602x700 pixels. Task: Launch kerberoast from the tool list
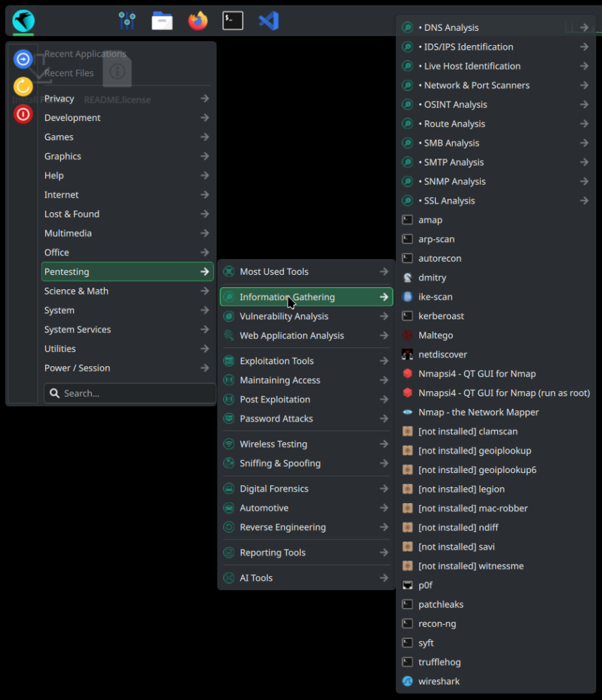tap(496, 316)
